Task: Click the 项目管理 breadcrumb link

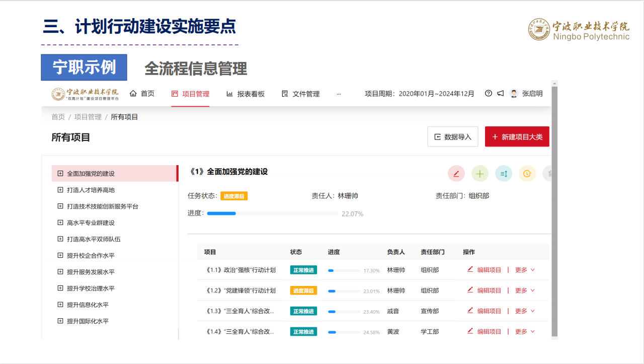Action: pyautogui.click(x=88, y=117)
